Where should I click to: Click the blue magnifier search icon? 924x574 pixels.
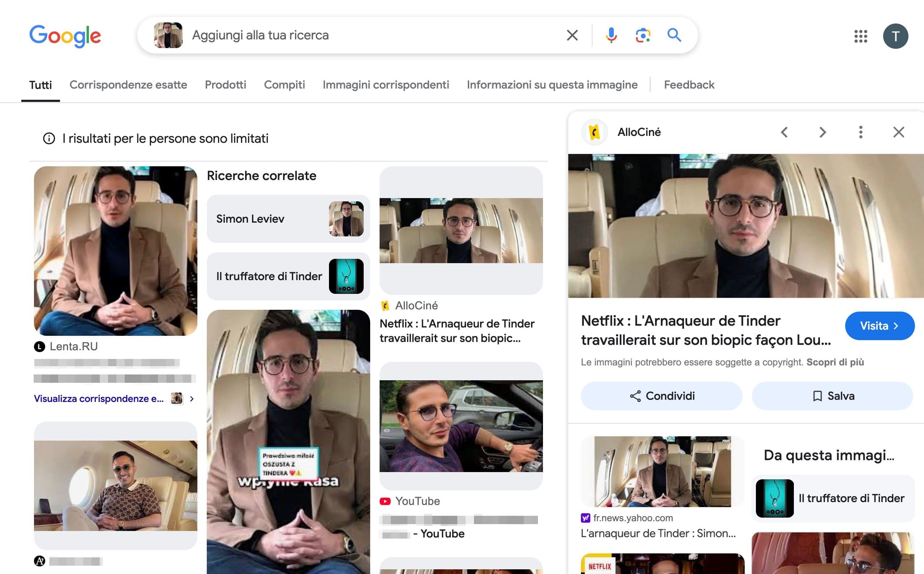click(674, 35)
